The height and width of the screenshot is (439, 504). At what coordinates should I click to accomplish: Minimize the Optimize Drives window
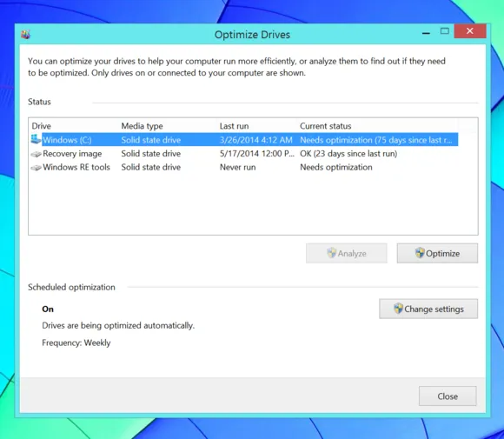tap(426, 32)
